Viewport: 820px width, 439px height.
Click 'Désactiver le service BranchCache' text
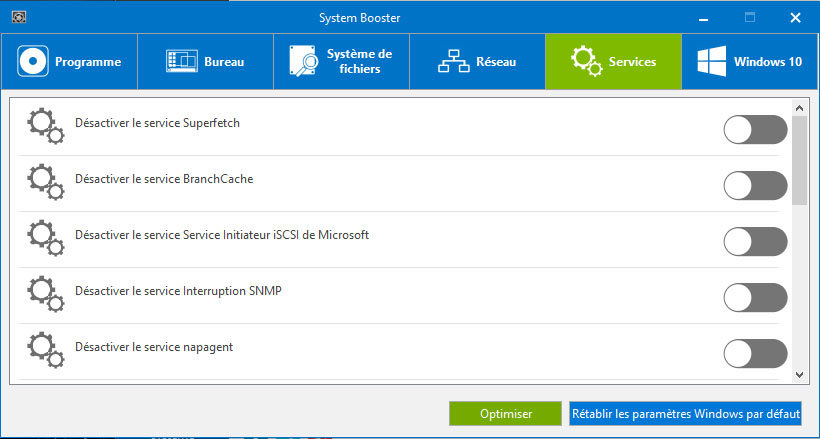pos(164,179)
